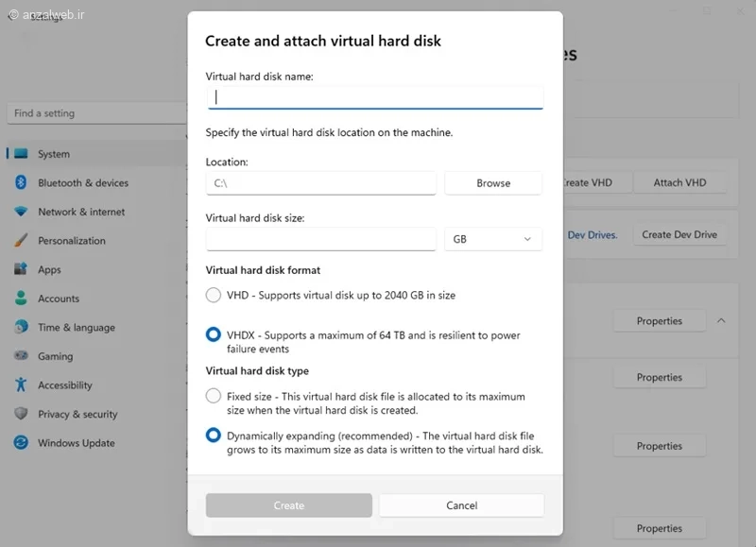This screenshot has height=547, width=756.
Task: Select Fixed size disk type
Action: pos(214,396)
